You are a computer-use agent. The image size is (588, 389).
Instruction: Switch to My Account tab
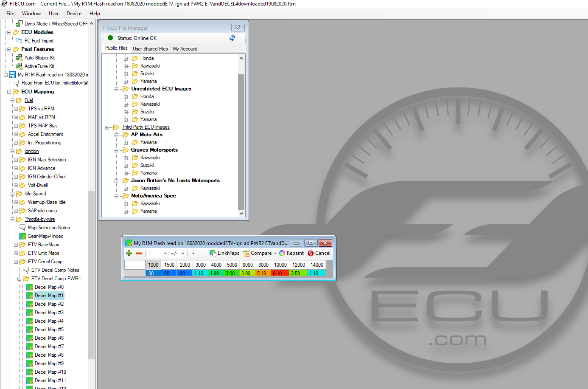[x=185, y=49]
